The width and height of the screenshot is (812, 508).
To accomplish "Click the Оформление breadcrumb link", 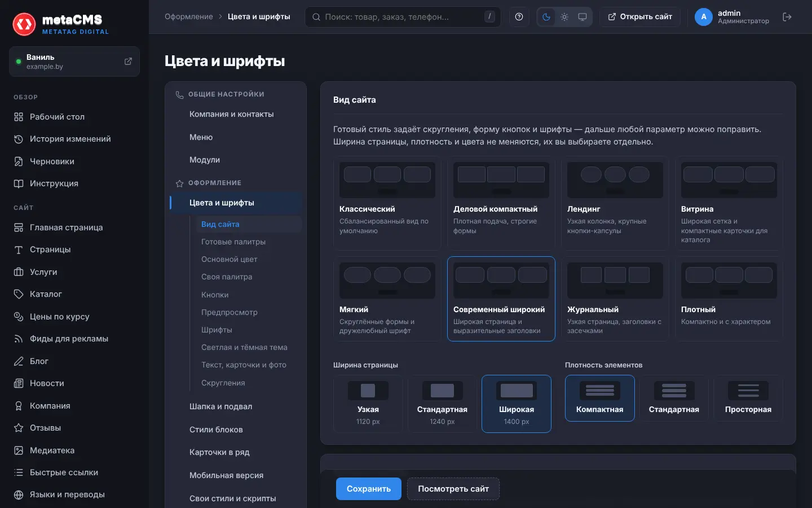I will click(x=189, y=17).
